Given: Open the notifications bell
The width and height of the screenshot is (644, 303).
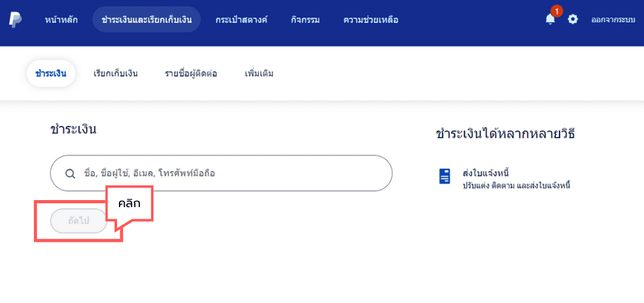Looking at the screenshot, I should pyautogui.click(x=550, y=19).
